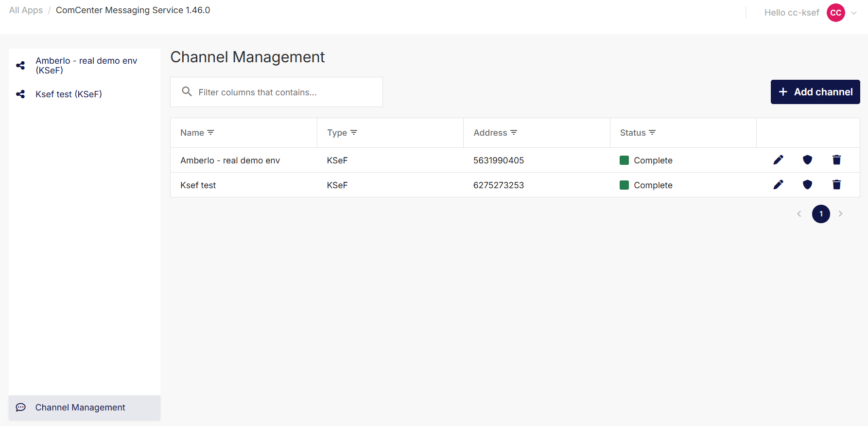Viewport: 868px width, 426px height.
Task: Open ComCenter Messaging Service breadcrumb
Action: coord(133,10)
